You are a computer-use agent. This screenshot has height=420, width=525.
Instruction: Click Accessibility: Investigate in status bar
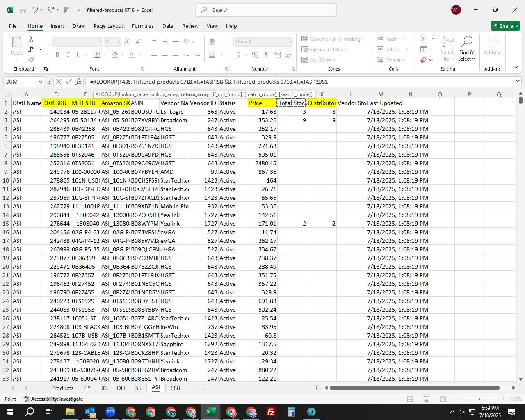[x=53, y=399]
